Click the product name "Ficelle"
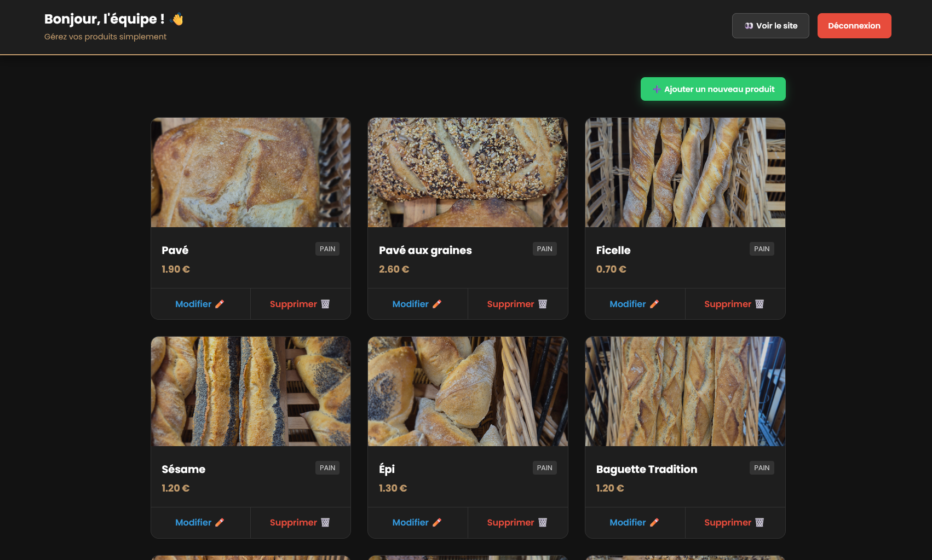 613,250
